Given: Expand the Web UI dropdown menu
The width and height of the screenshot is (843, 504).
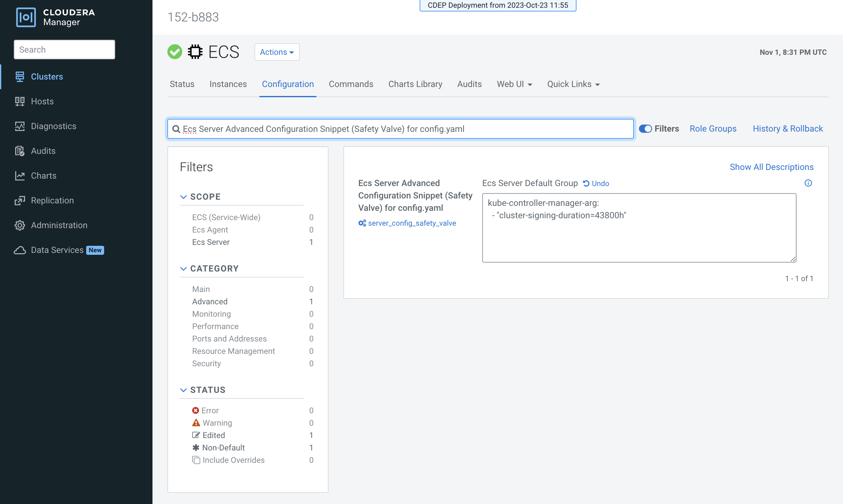Looking at the screenshot, I should 514,84.
